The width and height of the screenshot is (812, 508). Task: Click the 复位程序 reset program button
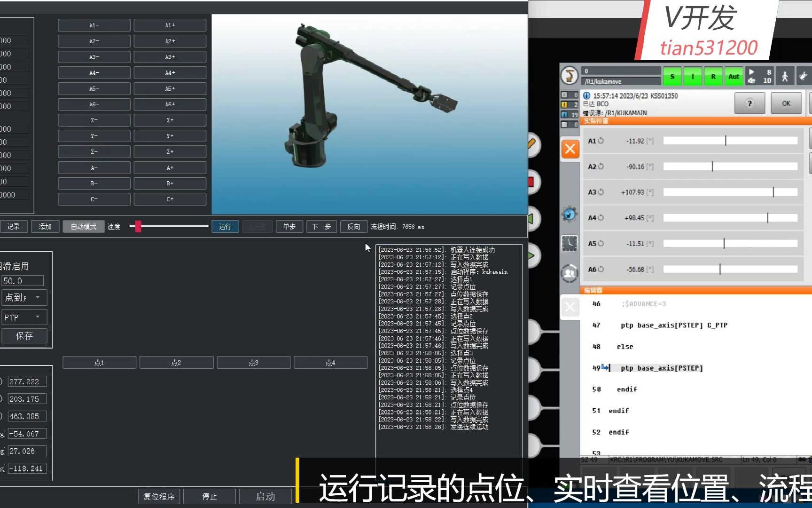[x=159, y=497]
